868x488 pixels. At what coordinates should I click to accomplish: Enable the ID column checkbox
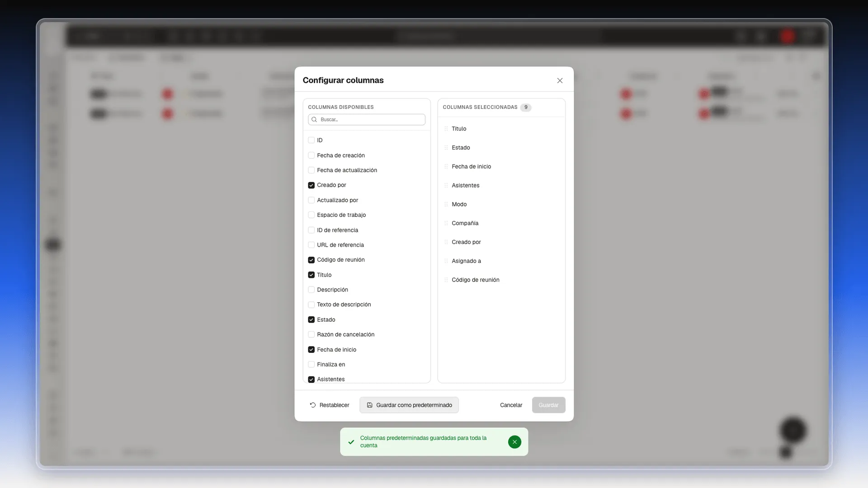point(311,141)
